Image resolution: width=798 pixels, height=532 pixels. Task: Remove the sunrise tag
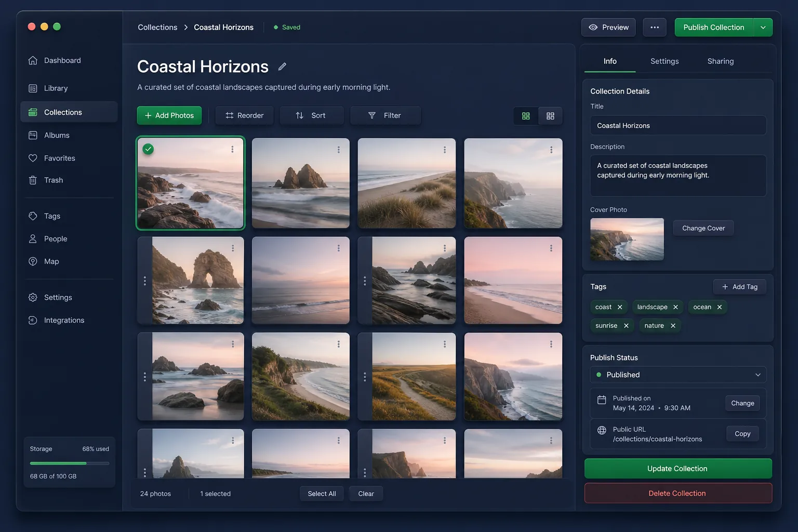626,326
